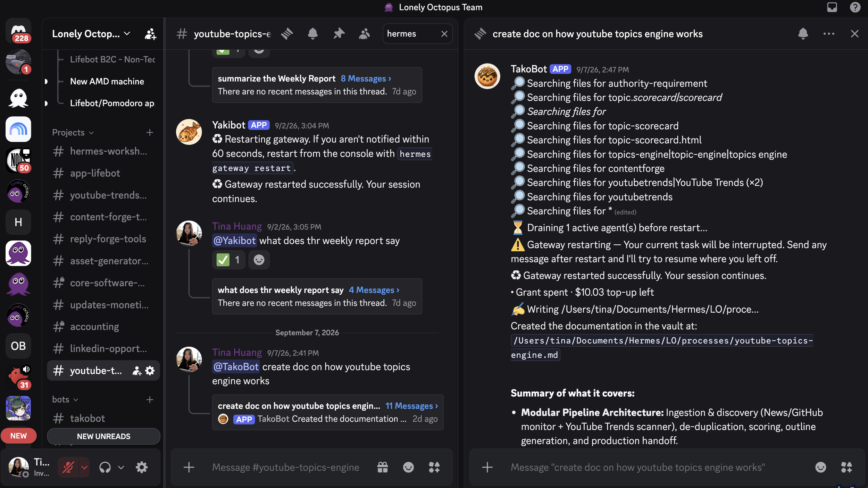Open hermes-workshop channel
This screenshot has width=868, height=488.
[x=103, y=151]
